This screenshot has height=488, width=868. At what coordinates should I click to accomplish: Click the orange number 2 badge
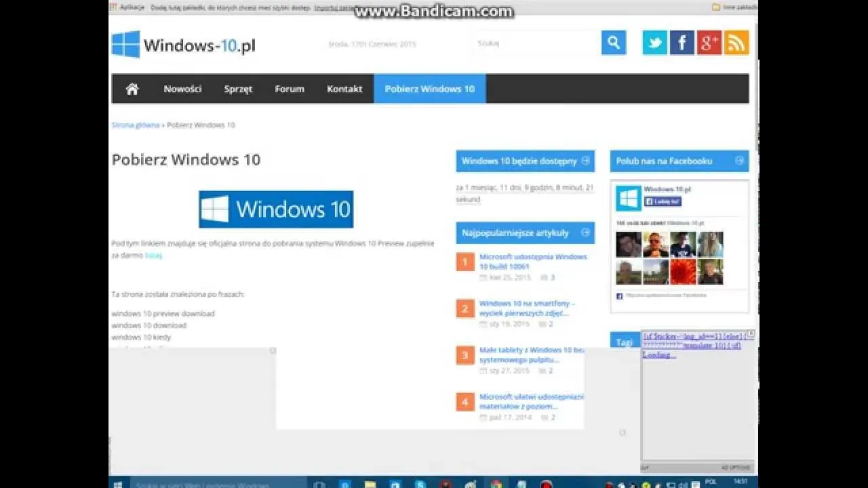coord(465,308)
